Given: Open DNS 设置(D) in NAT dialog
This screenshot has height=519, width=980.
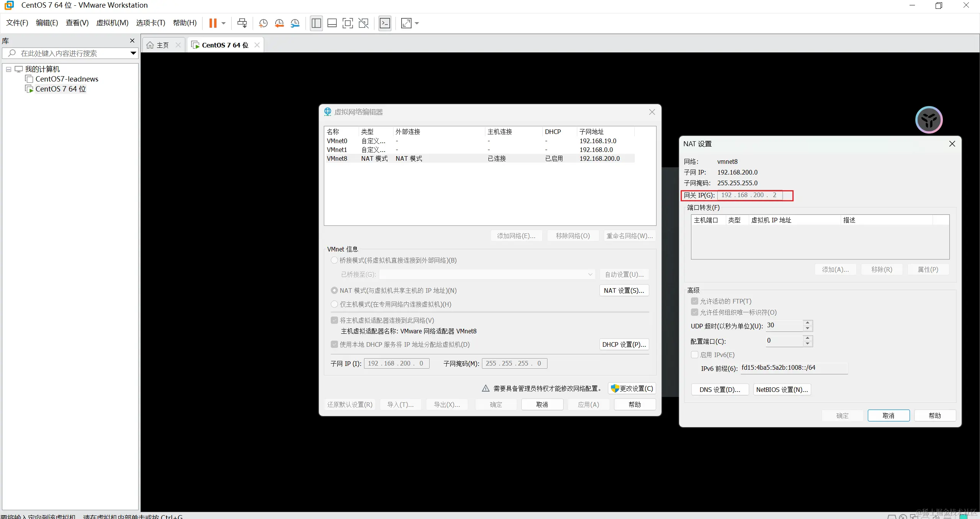Looking at the screenshot, I should point(720,390).
